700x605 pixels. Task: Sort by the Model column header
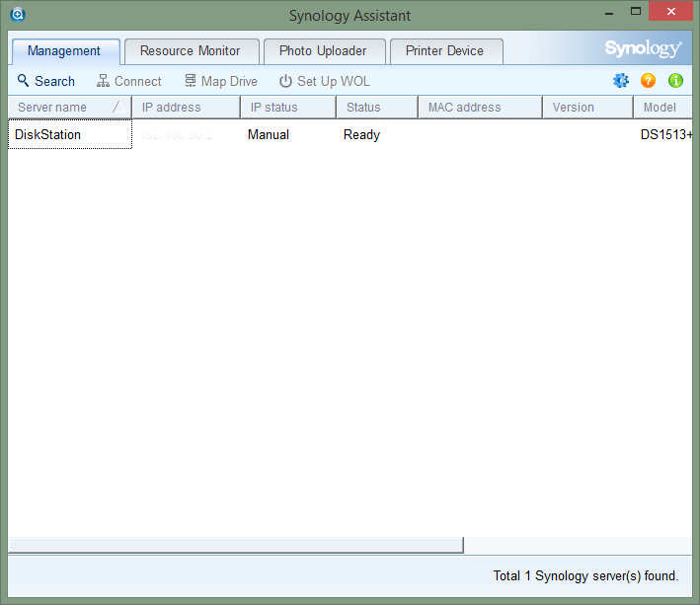(x=662, y=107)
